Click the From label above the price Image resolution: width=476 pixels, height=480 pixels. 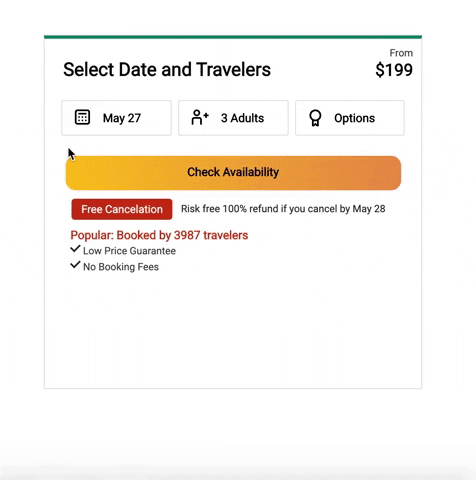click(x=401, y=53)
